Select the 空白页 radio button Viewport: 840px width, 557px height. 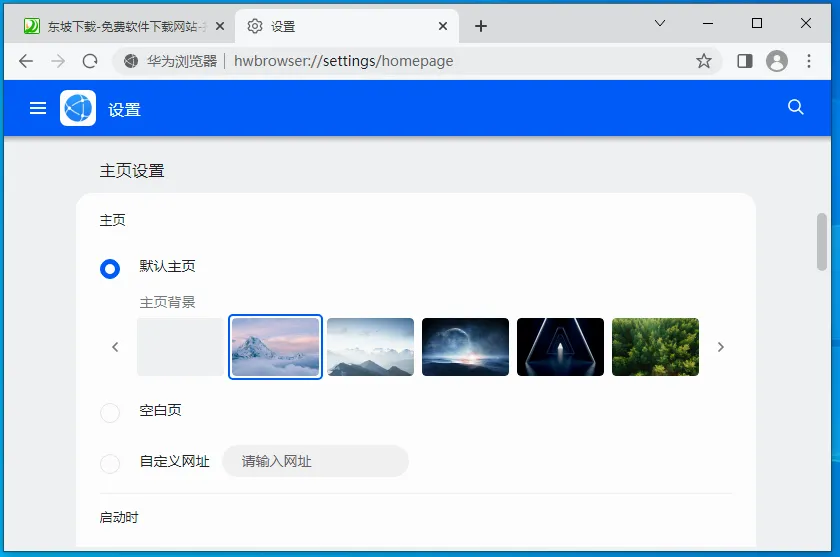tap(110, 413)
